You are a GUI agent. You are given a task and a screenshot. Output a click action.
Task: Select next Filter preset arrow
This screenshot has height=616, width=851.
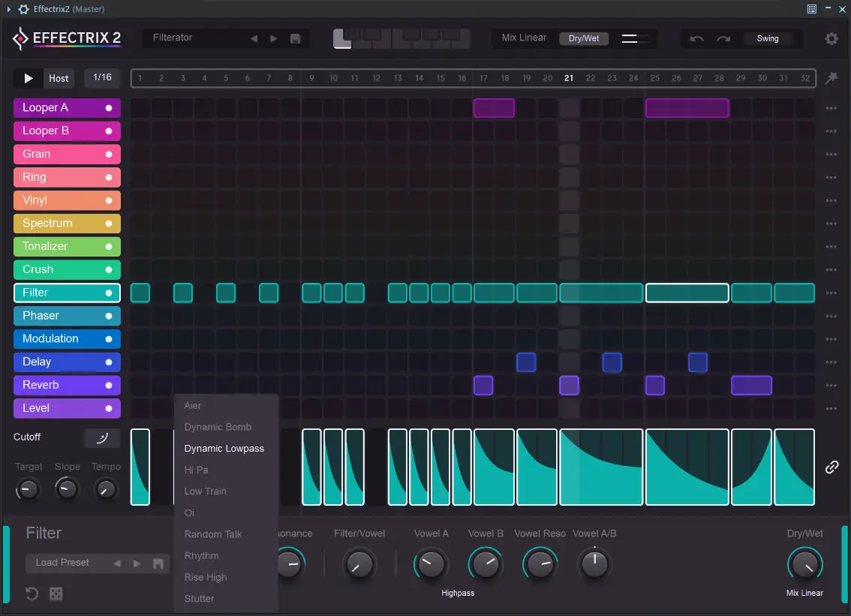pos(137,563)
